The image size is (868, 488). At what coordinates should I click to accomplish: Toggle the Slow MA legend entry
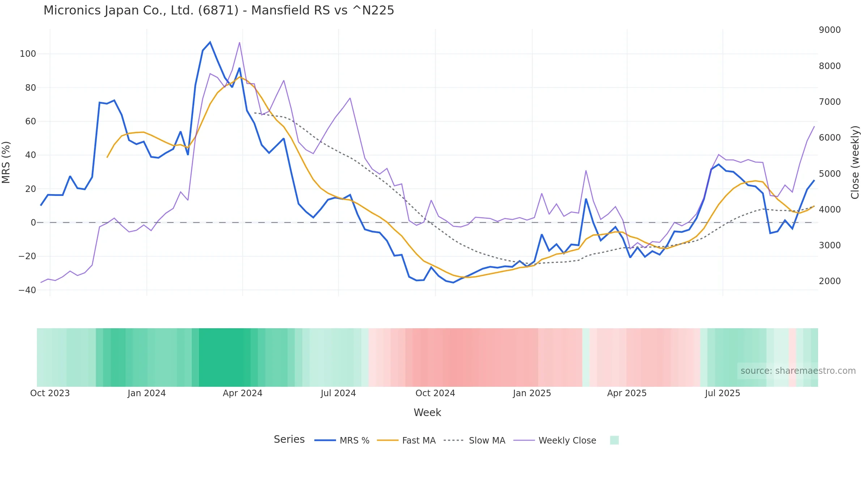click(474, 440)
